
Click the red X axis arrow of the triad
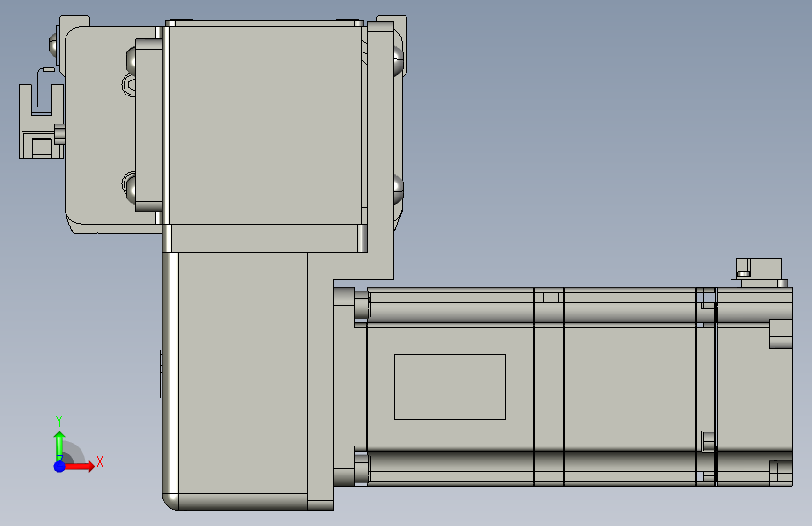(x=79, y=466)
